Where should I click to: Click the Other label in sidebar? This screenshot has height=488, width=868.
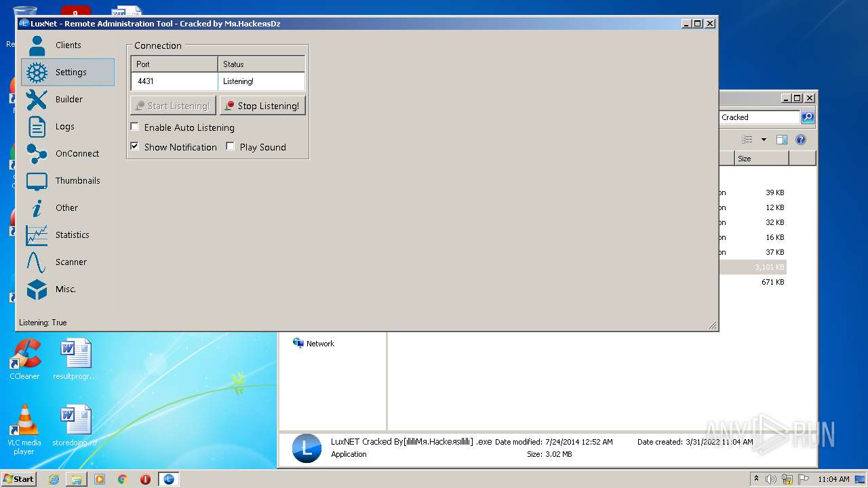tap(67, 208)
